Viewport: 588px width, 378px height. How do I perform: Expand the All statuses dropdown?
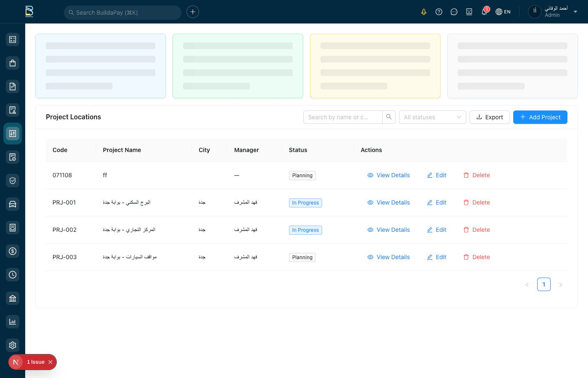coord(432,117)
